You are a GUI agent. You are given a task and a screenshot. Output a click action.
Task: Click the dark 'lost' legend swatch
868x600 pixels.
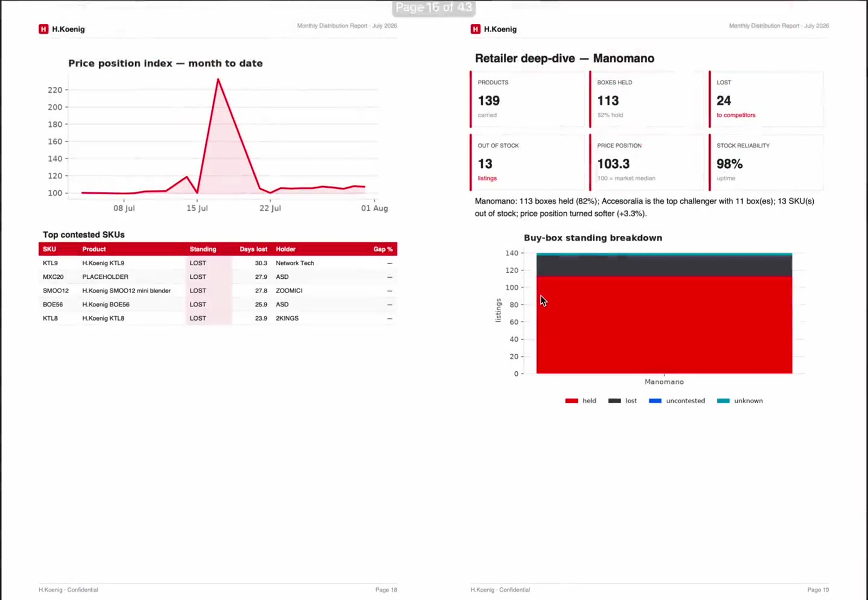[614, 401]
